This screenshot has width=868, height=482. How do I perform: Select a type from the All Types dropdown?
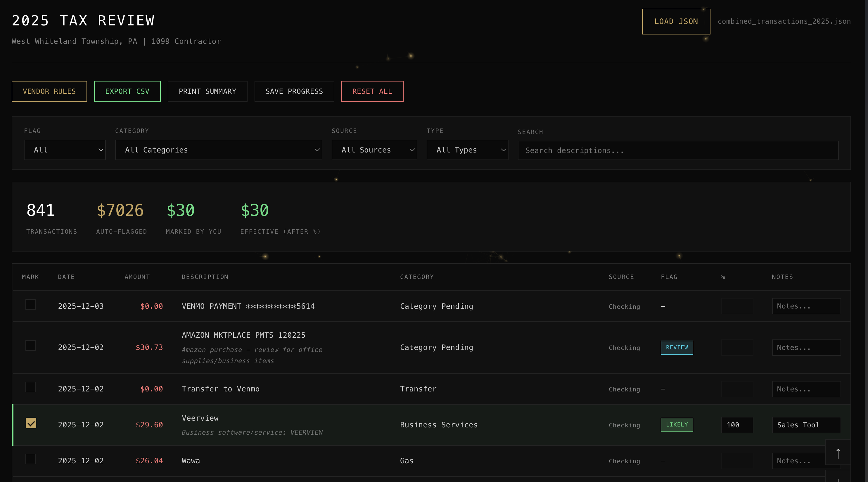click(x=467, y=150)
